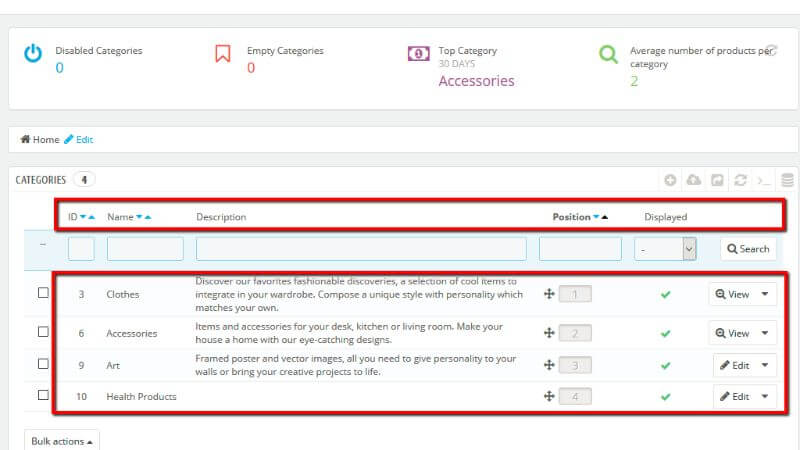Screen dimensions: 800x450
Task: Click the Average products magnifier icon
Action: pos(608,54)
